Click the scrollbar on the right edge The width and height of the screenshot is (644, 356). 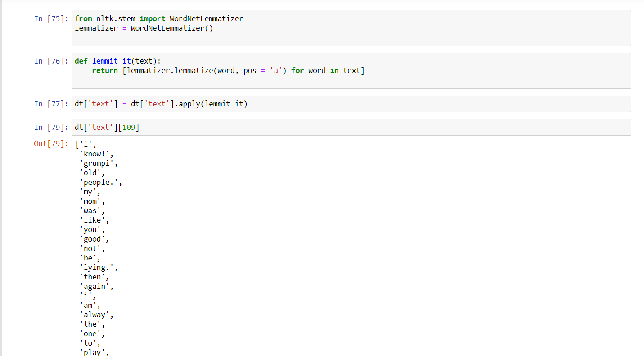pos(641,178)
